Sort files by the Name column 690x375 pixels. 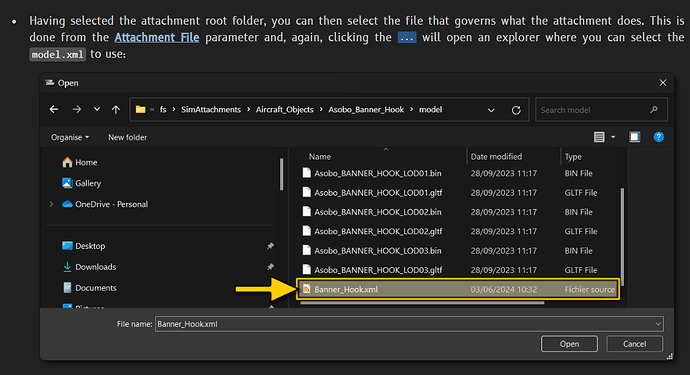[319, 157]
